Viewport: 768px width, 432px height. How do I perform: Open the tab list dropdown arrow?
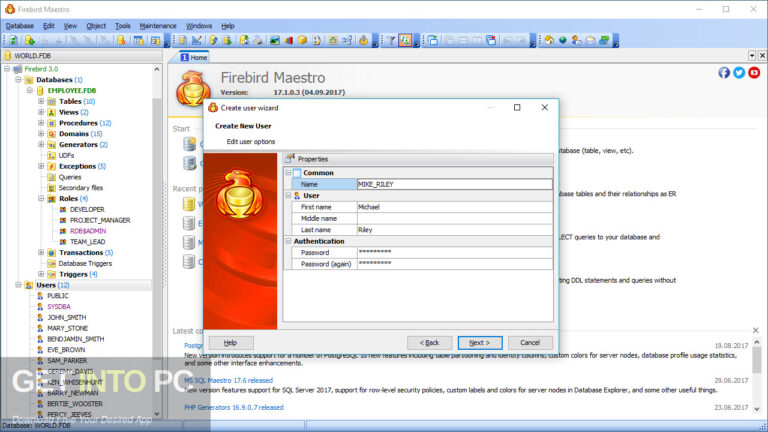click(x=752, y=56)
